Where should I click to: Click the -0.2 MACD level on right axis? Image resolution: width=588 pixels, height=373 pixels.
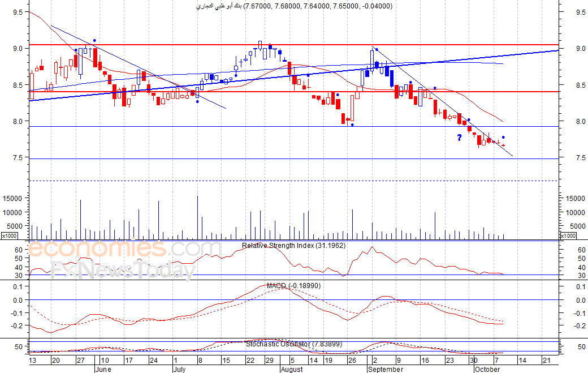pyautogui.click(x=581, y=325)
